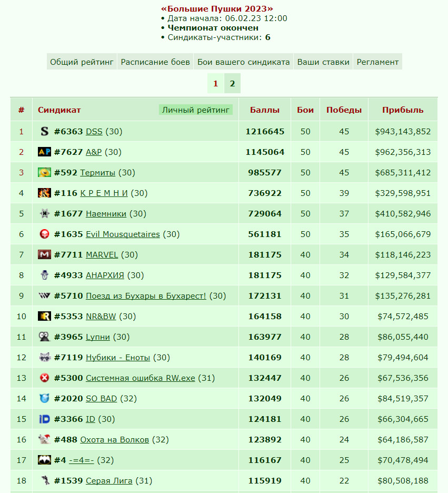Click the Системная ошибка RW.exe red X icon
The image size is (448, 493).
[44, 378]
